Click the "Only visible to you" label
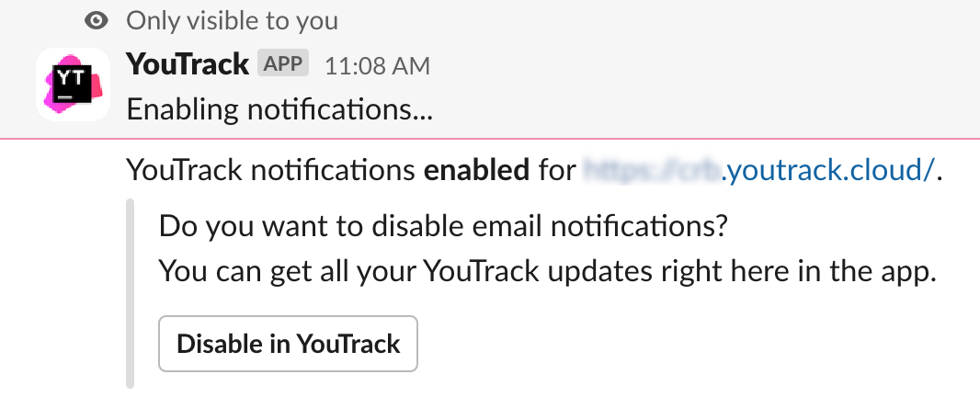980x397 pixels. 232,19
